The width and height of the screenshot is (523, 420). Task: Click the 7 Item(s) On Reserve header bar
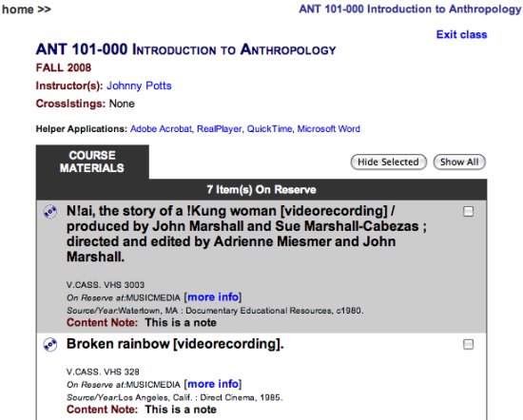(x=261, y=190)
